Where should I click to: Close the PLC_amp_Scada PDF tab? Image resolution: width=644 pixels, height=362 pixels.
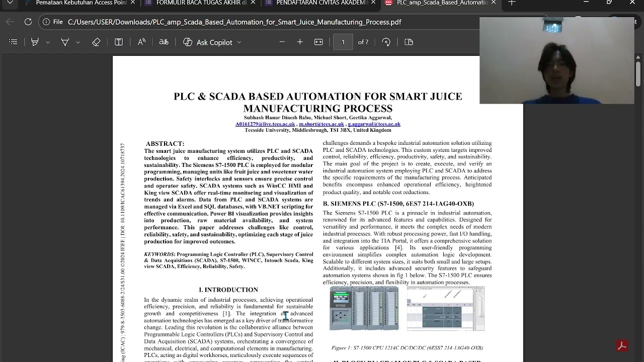pos(494,3)
